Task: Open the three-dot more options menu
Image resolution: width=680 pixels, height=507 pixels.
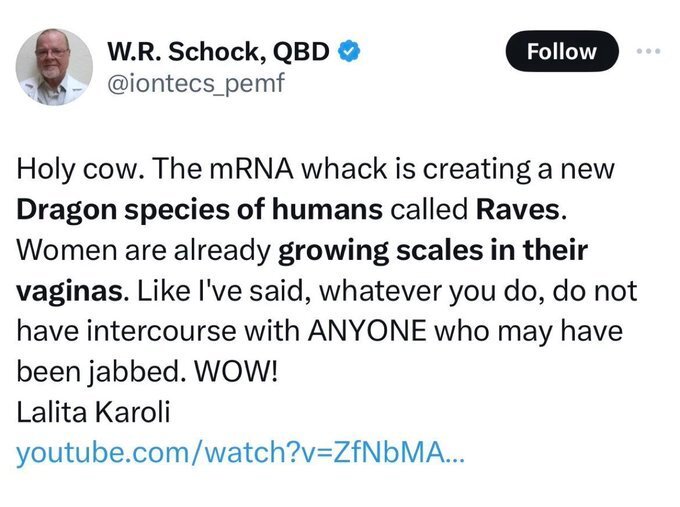Action: pyautogui.click(x=652, y=52)
